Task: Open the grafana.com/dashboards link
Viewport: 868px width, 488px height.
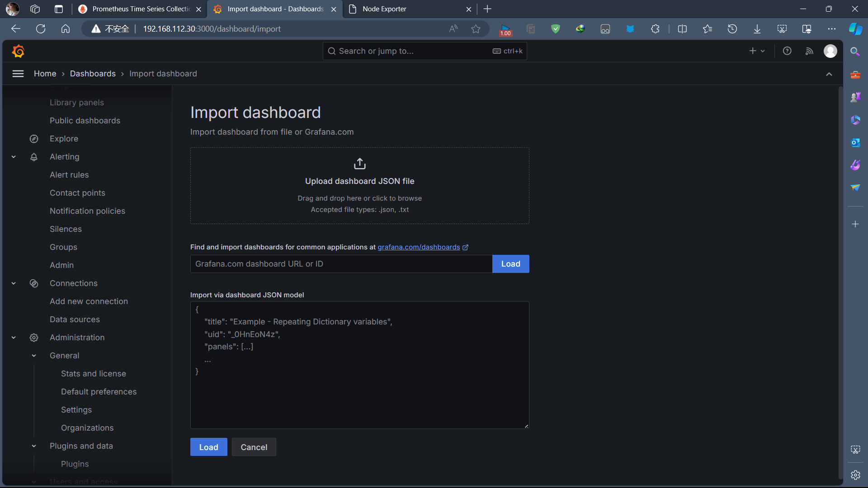Action: tap(419, 247)
